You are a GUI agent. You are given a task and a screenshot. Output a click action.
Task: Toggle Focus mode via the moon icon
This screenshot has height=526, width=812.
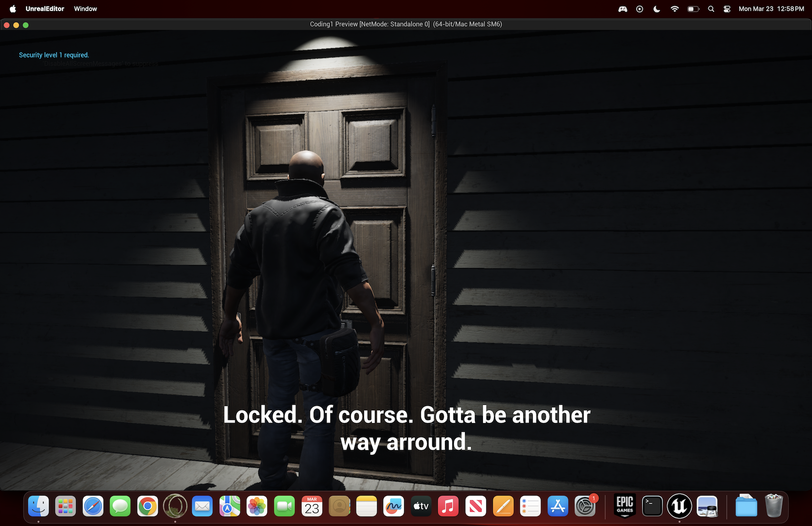[x=657, y=9]
